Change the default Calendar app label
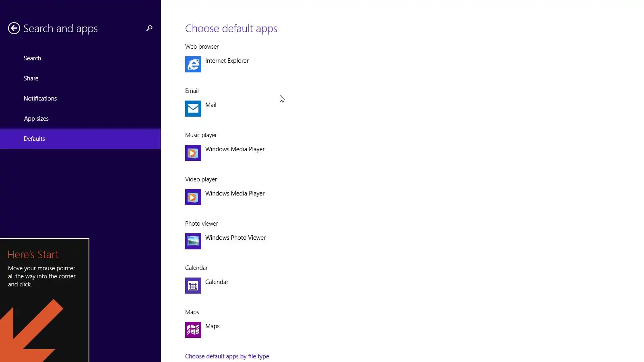The image size is (644, 362). (217, 282)
